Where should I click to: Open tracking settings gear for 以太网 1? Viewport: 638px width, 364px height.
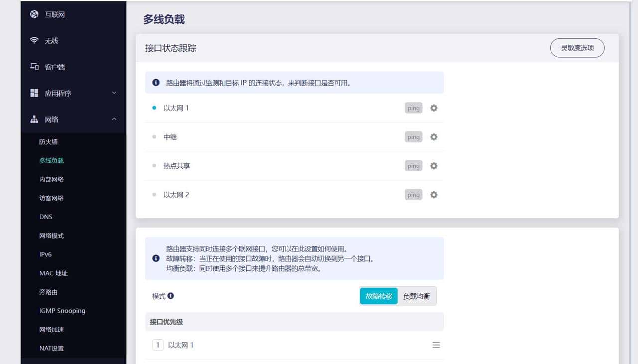(x=433, y=108)
